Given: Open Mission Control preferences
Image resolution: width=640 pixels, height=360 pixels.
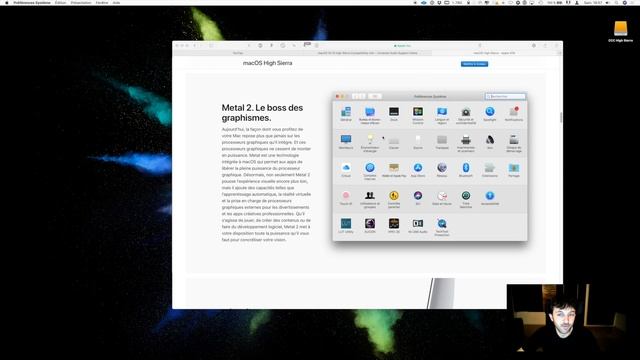Looking at the screenshot, I should (x=418, y=116).
